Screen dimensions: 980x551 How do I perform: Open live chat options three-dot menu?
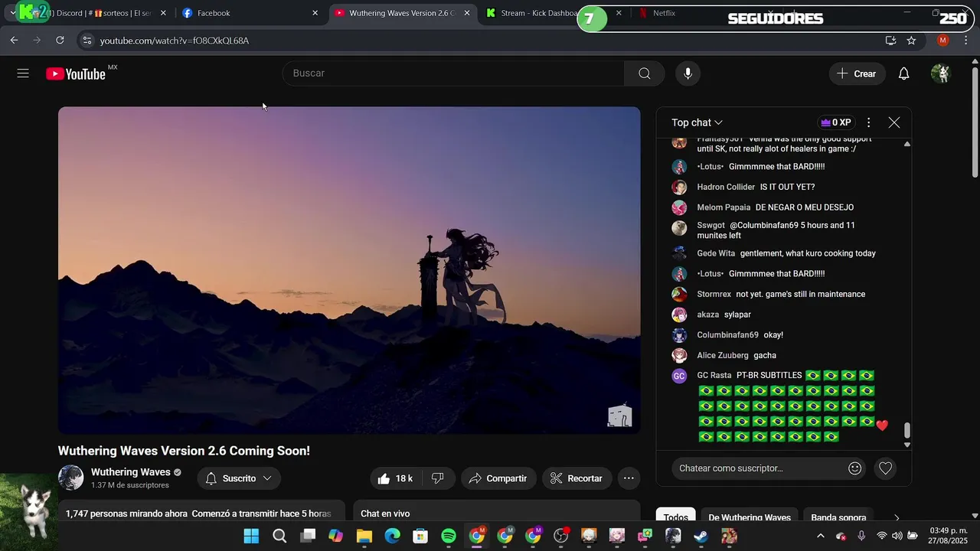[868, 122]
